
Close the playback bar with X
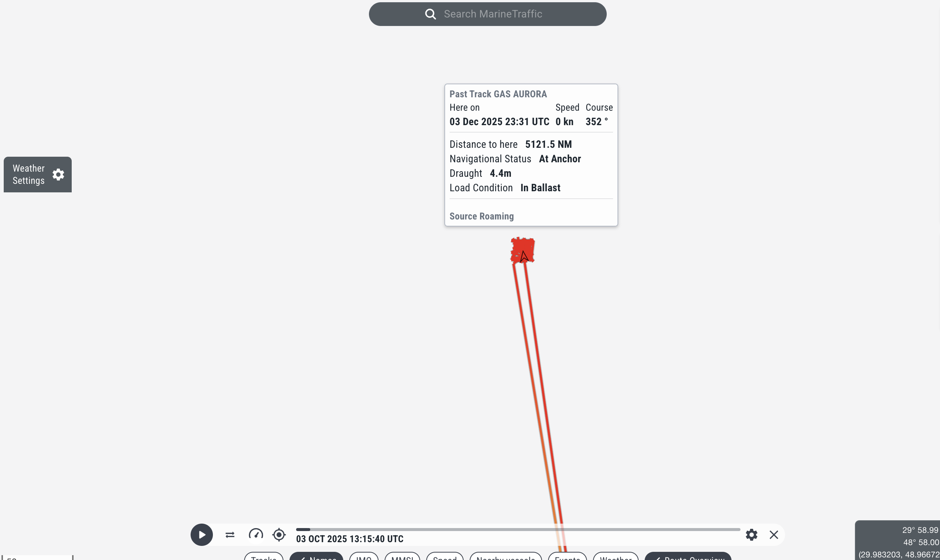(x=774, y=535)
